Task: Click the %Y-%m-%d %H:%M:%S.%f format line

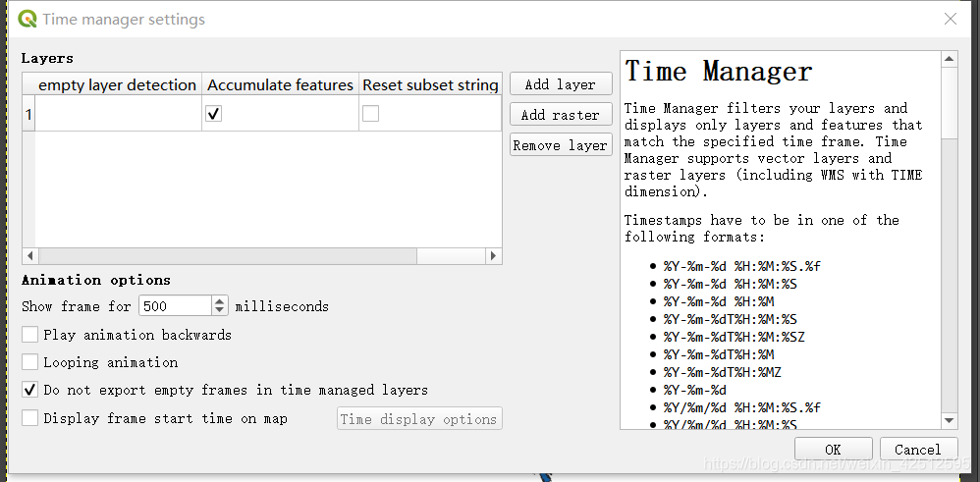Action: coord(742,267)
